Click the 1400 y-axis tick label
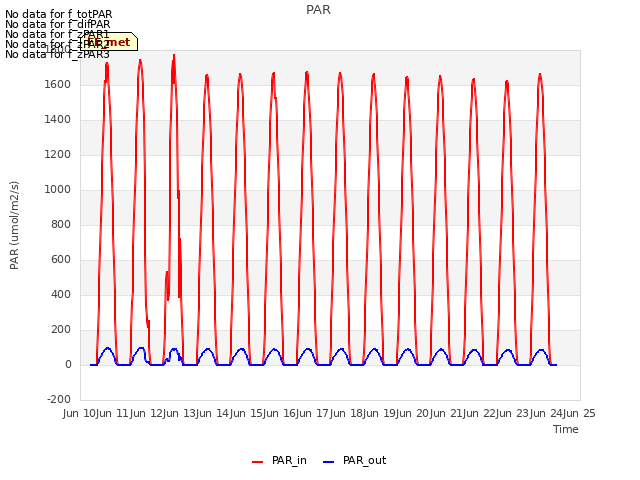 tap(58, 120)
